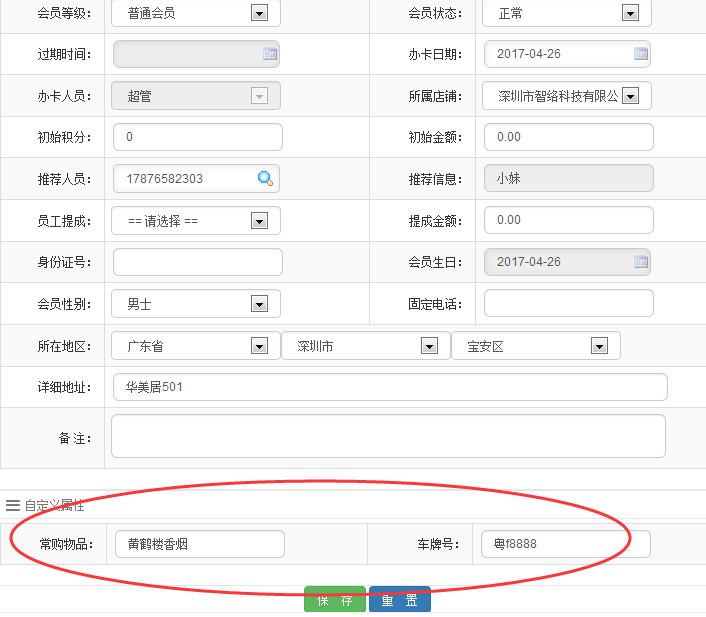
Task: Click the 身份证号 input field
Action: 198,262
